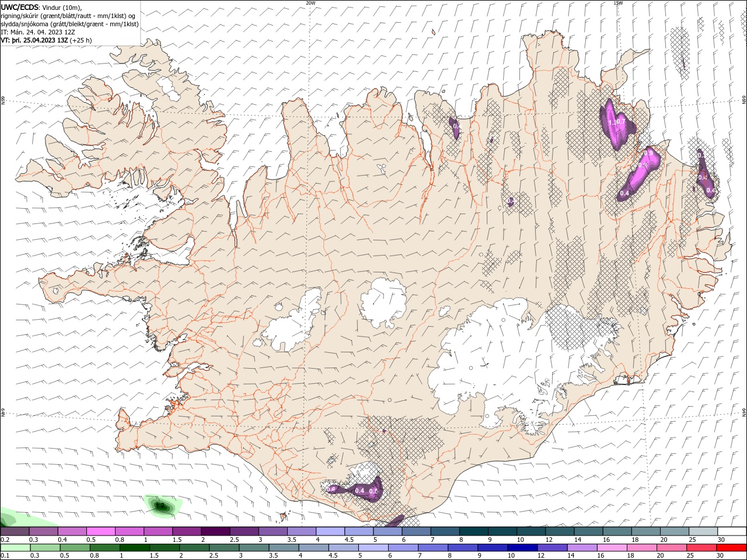Click the bright pink 0.5 swatch in upper legend

point(100,531)
